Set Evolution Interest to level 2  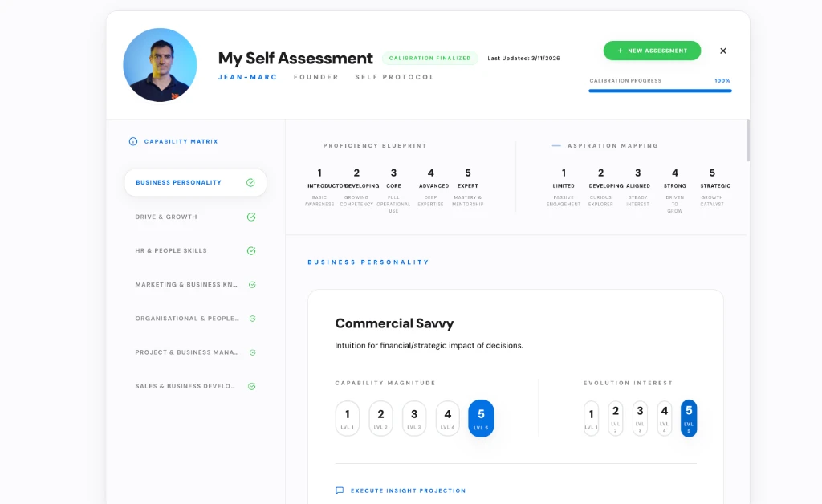616,418
